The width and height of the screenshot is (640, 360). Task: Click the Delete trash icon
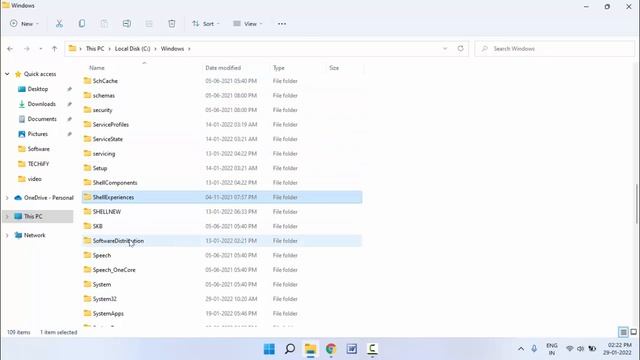172,24
